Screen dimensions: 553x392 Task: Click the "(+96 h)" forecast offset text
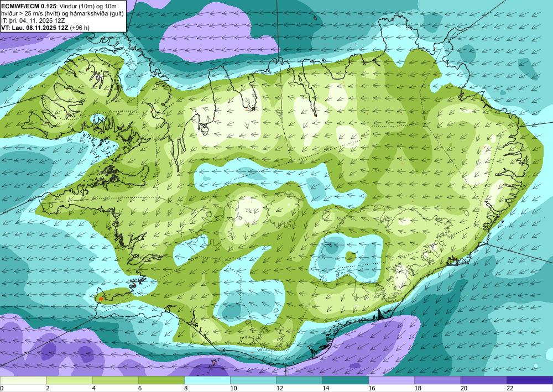(x=80, y=28)
